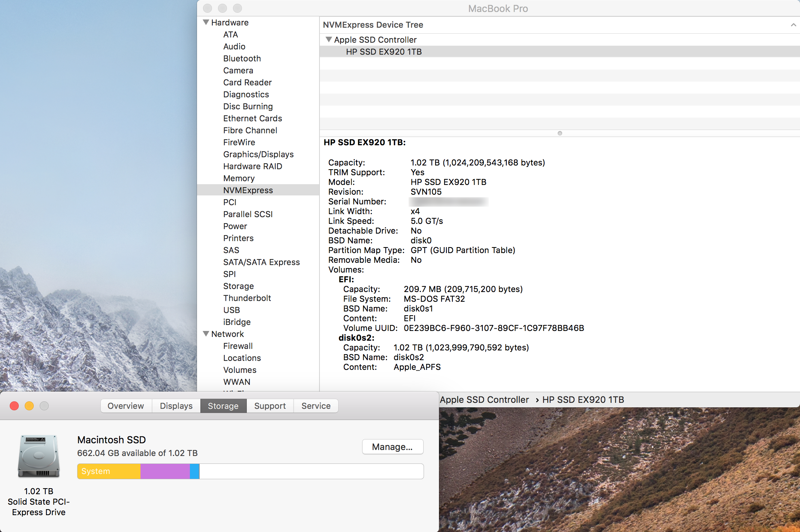800x532 pixels.
Task: Select Storage in the Hardware sidebar
Action: [239, 286]
